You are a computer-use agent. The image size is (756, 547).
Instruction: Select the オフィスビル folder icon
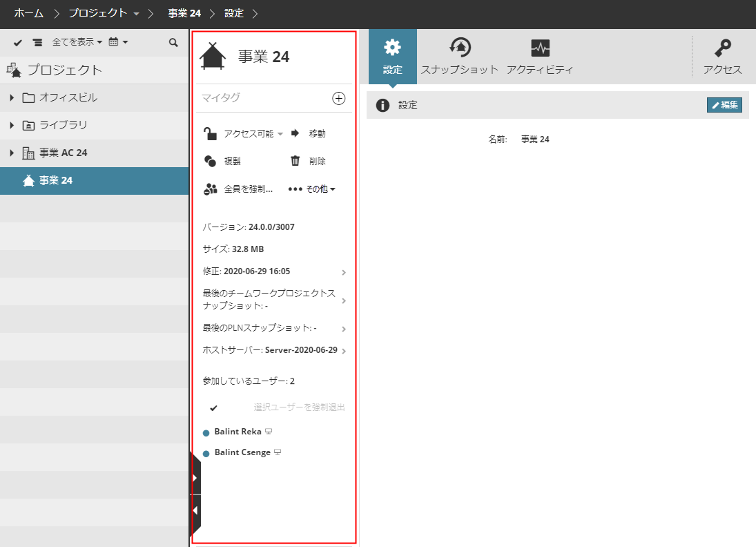[x=28, y=98]
